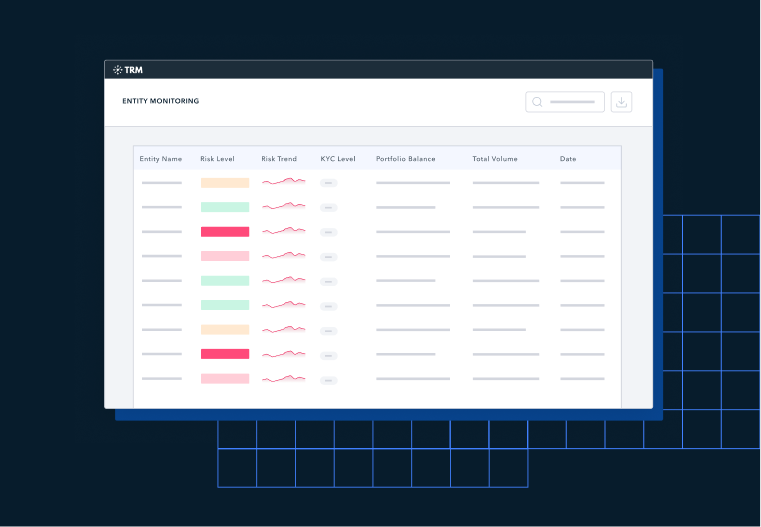The width and height of the screenshot is (761, 527).
Task: Sort by Date column header
Action: (x=568, y=159)
